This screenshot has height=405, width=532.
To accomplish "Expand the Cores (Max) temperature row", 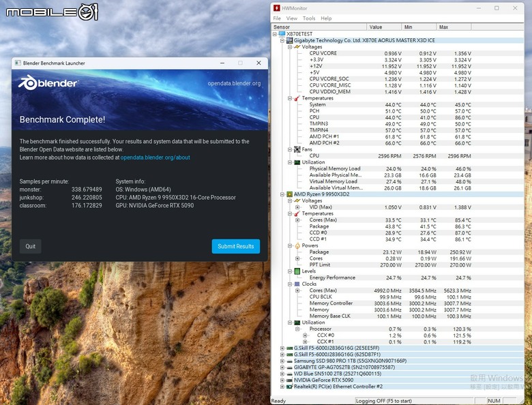I will 297,220.
